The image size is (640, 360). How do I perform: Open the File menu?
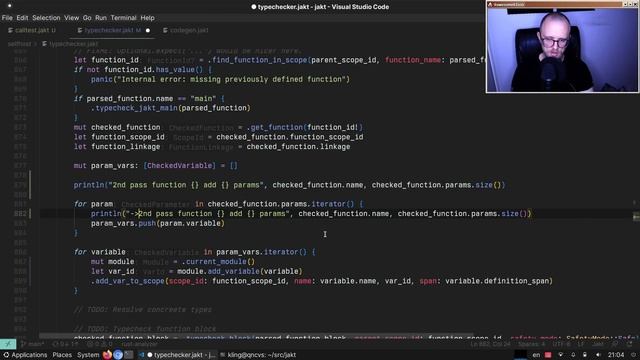coord(7,18)
